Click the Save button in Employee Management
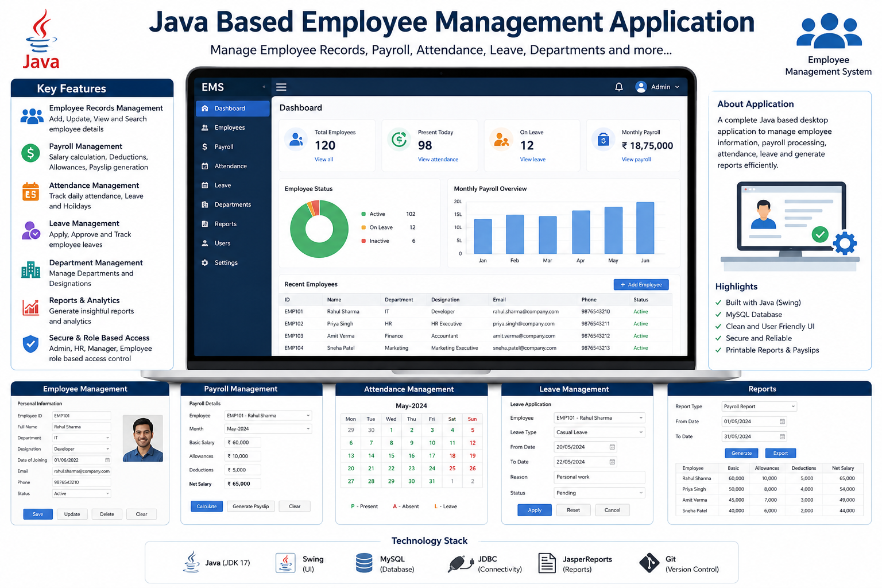 click(38, 514)
